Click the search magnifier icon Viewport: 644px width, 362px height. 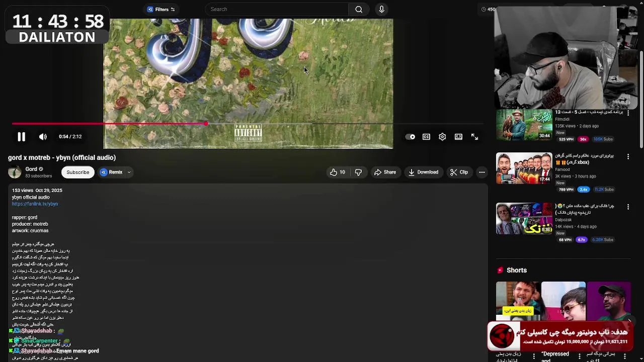[x=359, y=9]
